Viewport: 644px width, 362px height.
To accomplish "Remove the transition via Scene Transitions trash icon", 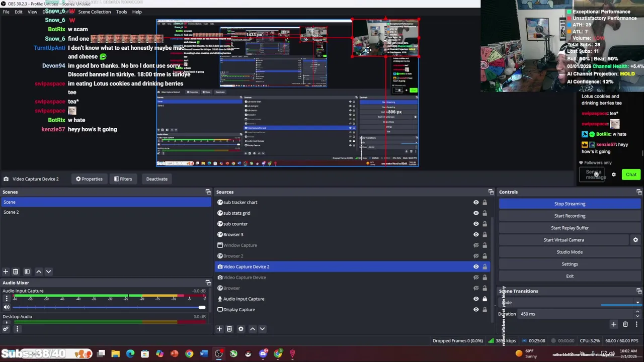I will pyautogui.click(x=625, y=324).
